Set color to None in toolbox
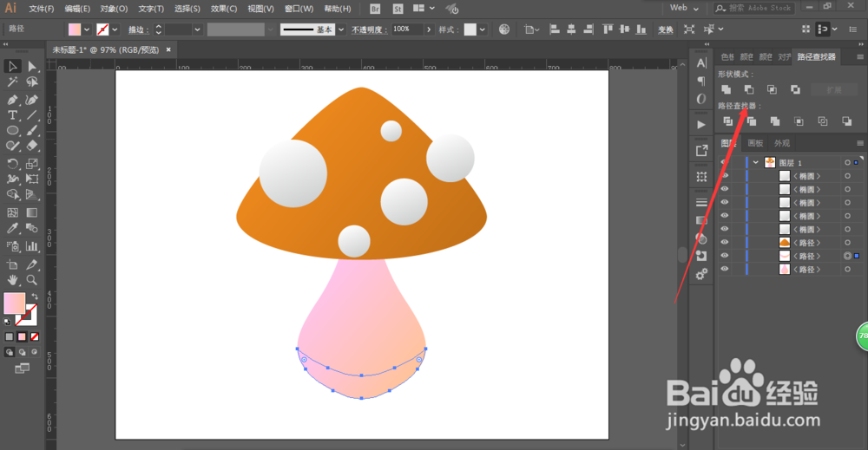868x450 pixels. click(35, 336)
